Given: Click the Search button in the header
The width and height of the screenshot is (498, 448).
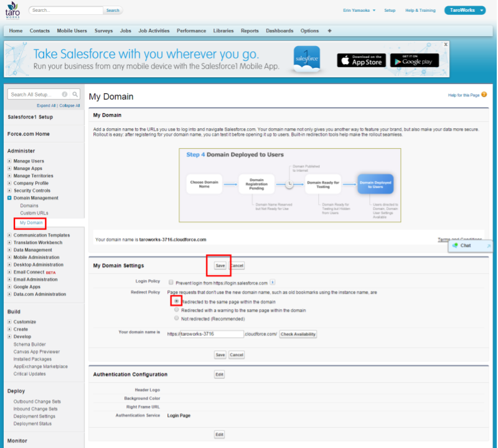Looking at the screenshot, I should pos(113,11).
